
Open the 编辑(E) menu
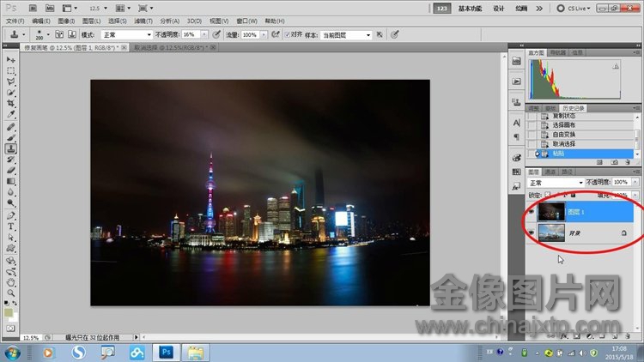click(41, 21)
